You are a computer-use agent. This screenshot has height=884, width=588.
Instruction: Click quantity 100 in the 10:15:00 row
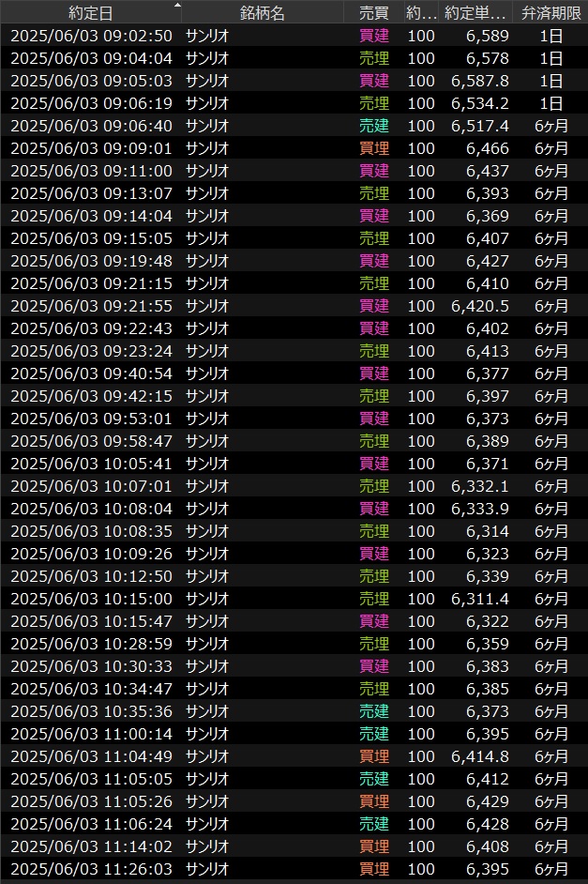pyautogui.click(x=421, y=600)
